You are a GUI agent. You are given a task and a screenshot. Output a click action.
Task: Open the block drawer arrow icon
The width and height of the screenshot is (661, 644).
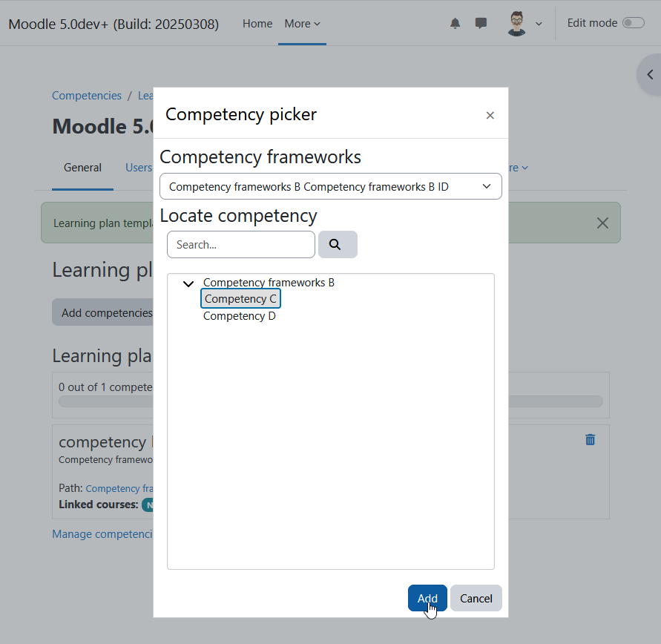650,75
